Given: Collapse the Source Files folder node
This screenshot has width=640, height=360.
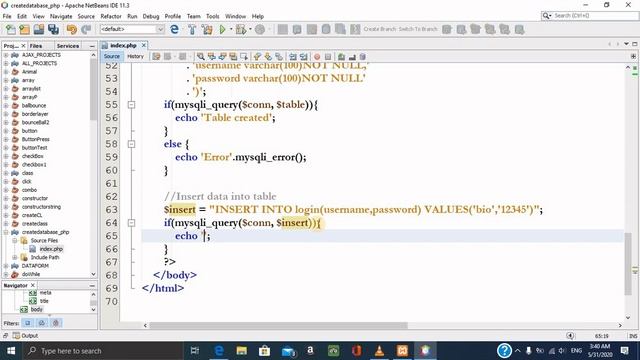Looking at the screenshot, I should pyautogui.click(x=15, y=241).
